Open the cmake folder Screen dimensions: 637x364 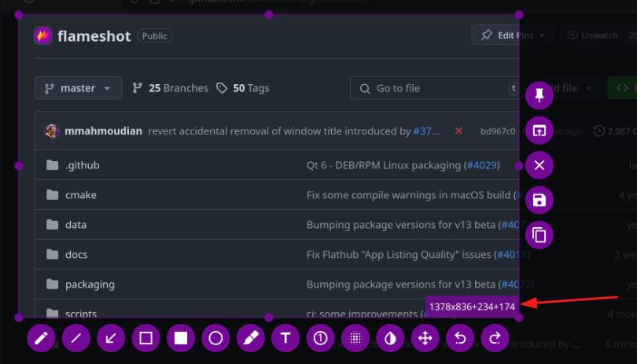pyautogui.click(x=81, y=195)
